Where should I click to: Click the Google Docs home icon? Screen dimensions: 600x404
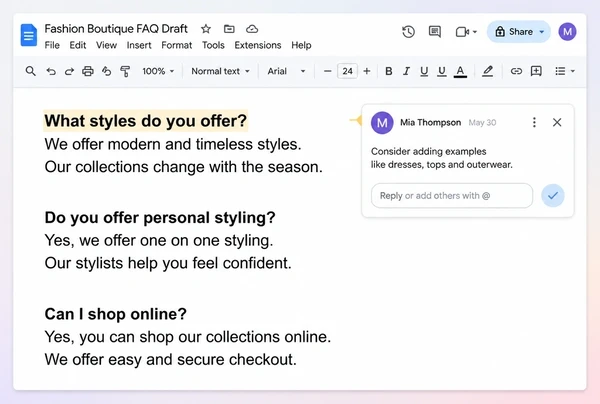[29, 35]
